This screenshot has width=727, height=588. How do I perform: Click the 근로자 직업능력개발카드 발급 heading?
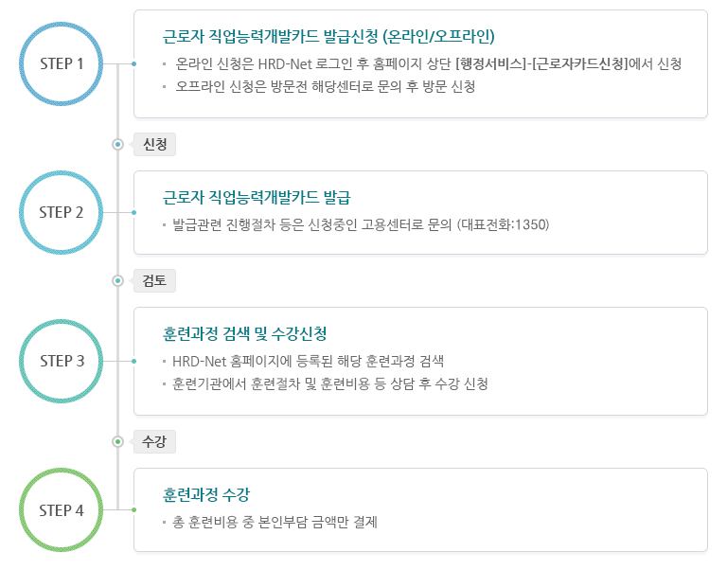coord(257,198)
